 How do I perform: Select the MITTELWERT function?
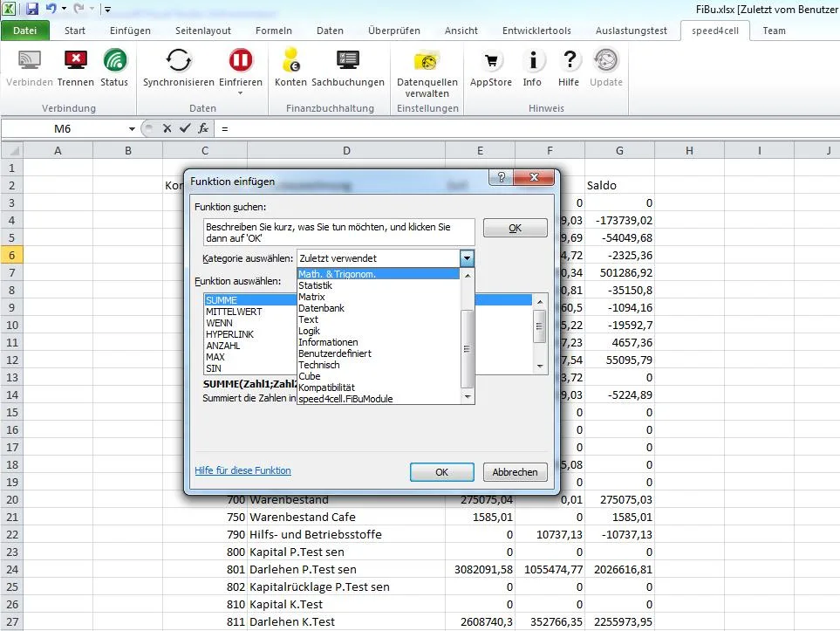click(250, 312)
